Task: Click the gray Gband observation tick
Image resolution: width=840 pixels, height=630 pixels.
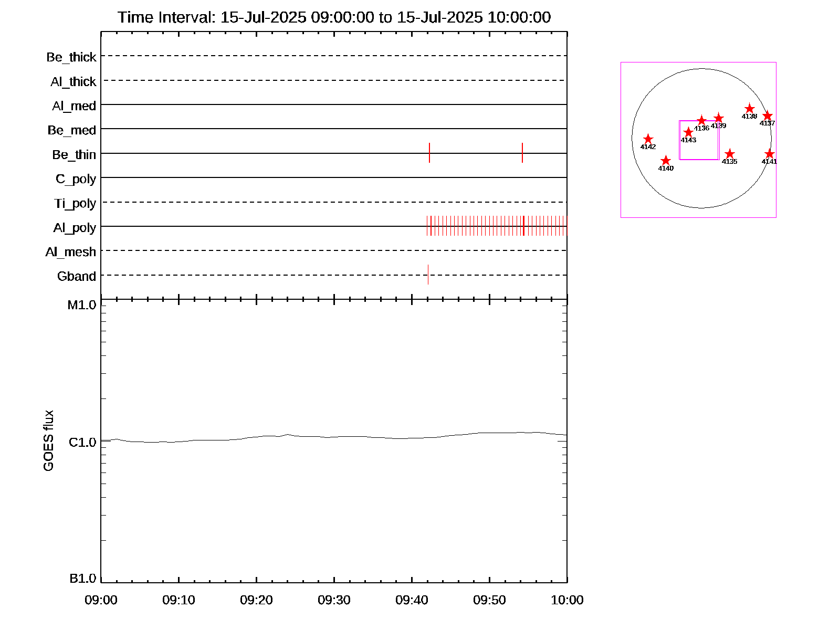Action: 428,275
